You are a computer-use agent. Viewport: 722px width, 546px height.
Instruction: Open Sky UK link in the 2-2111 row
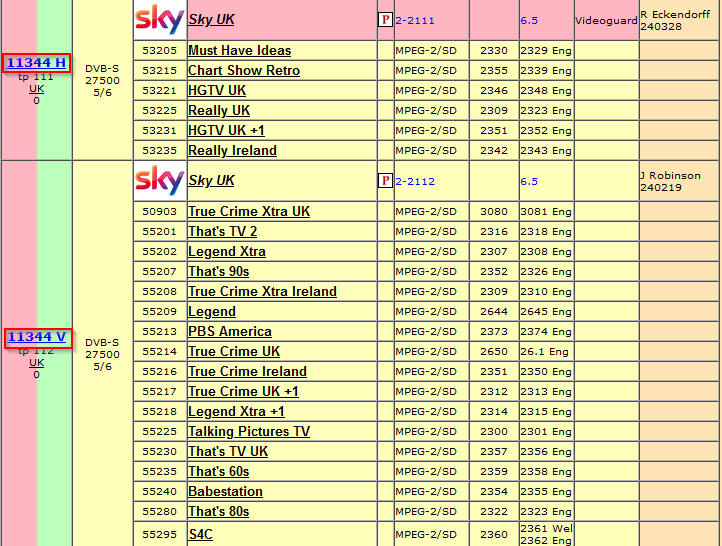(x=211, y=19)
